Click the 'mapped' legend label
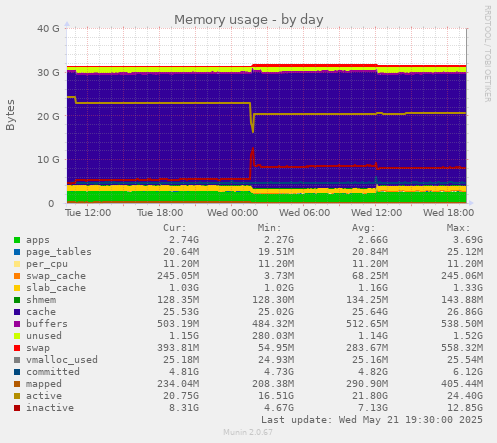This screenshot has height=443, width=497. click(x=44, y=384)
